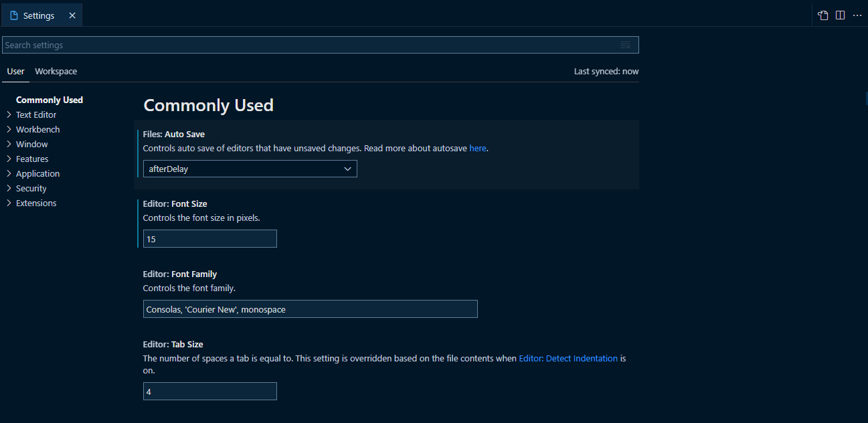Viewport: 868px width, 423px height.
Task: Expand the Application category chevron
Action: [x=9, y=173]
